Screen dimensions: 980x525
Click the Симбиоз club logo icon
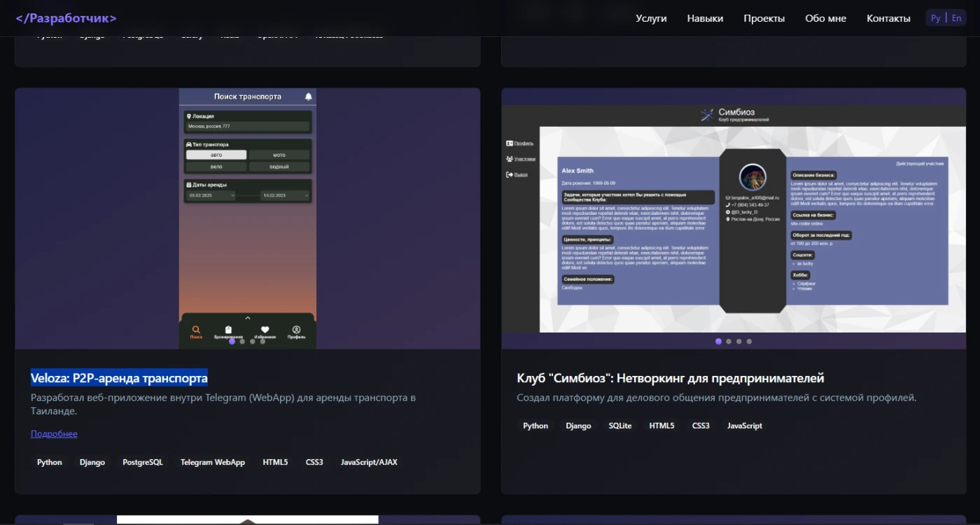coord(707,115)
